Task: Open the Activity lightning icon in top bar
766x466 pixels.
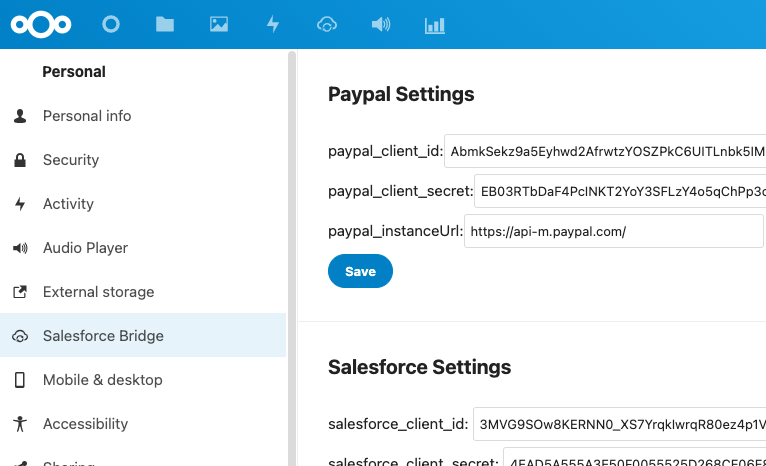Action: 273,24
